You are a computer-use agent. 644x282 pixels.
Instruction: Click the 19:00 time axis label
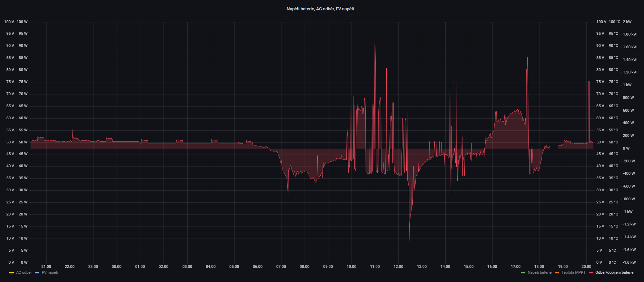click(x=563, y=266)
